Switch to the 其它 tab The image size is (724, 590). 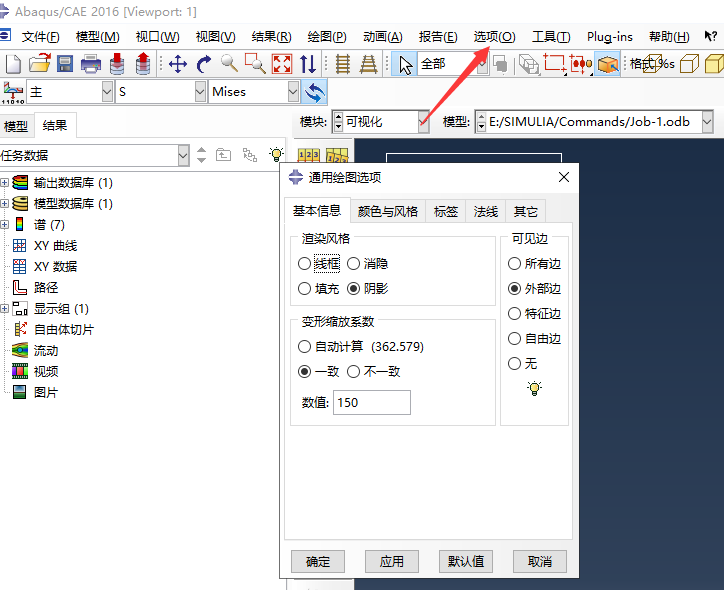(x=526, y=211)
